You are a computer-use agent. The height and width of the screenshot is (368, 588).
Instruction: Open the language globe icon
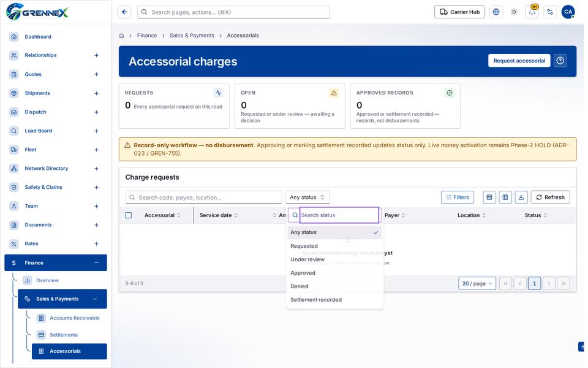[x=496, y=12]
